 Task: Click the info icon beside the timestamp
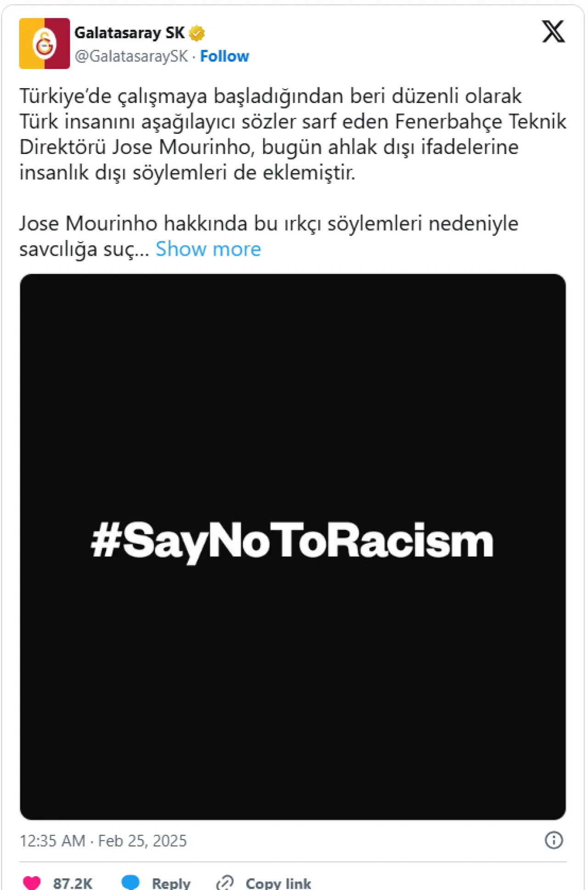click(x=554, y=840)
